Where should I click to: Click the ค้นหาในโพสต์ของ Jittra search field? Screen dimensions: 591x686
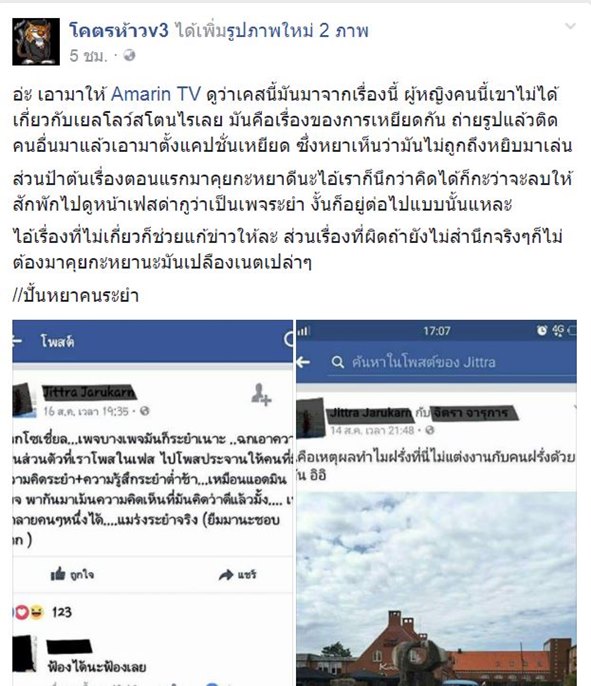(x=451, y=362)
